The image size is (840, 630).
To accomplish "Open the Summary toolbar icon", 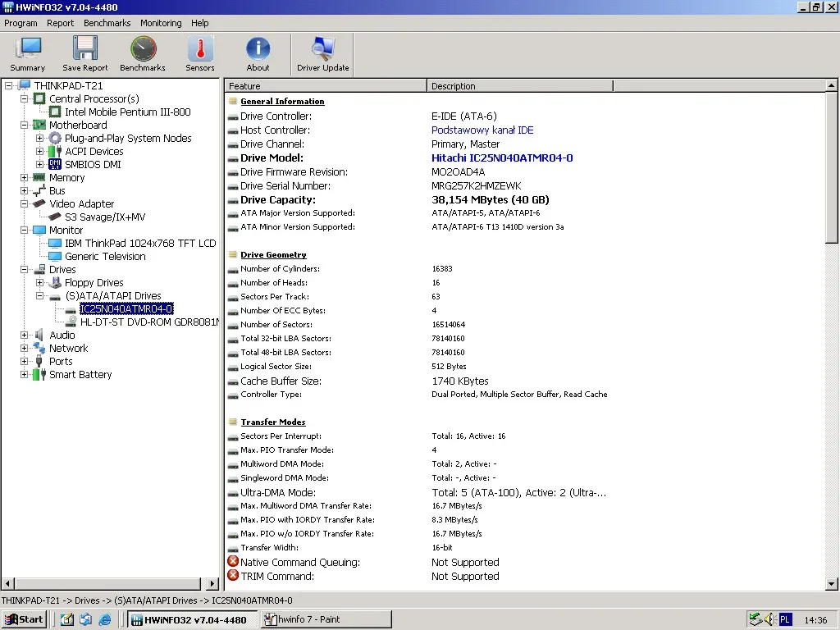I will coord(28,48).
